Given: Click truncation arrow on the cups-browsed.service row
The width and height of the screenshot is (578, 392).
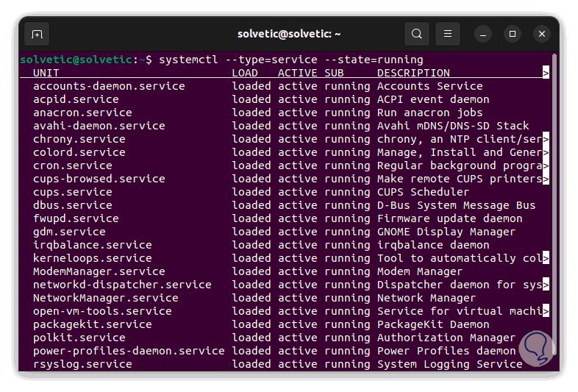Looking at the screenshot, I should (546, 179).
